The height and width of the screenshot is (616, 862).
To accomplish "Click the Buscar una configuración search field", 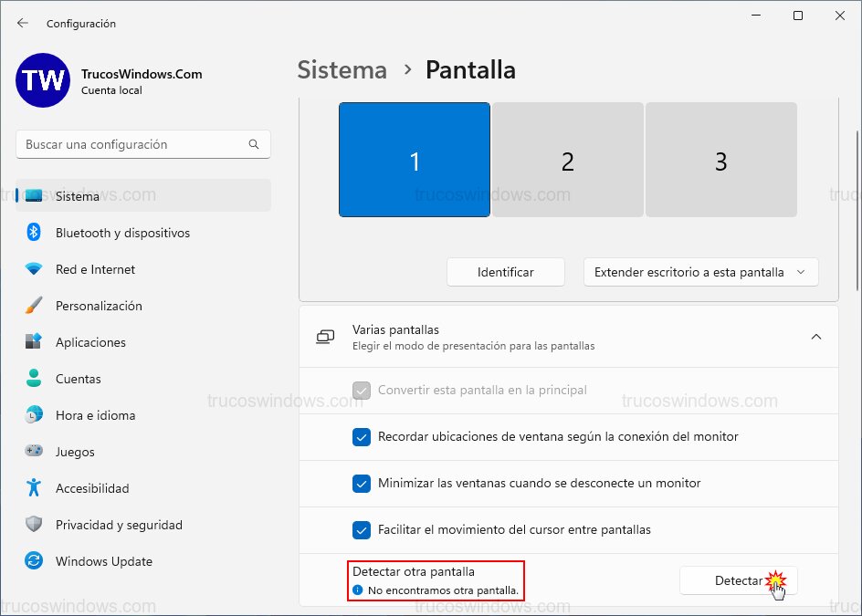I will pos(142,144).
